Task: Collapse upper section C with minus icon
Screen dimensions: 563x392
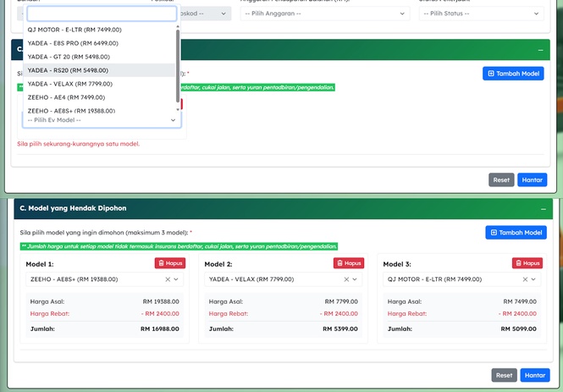Action: [540, 50]
